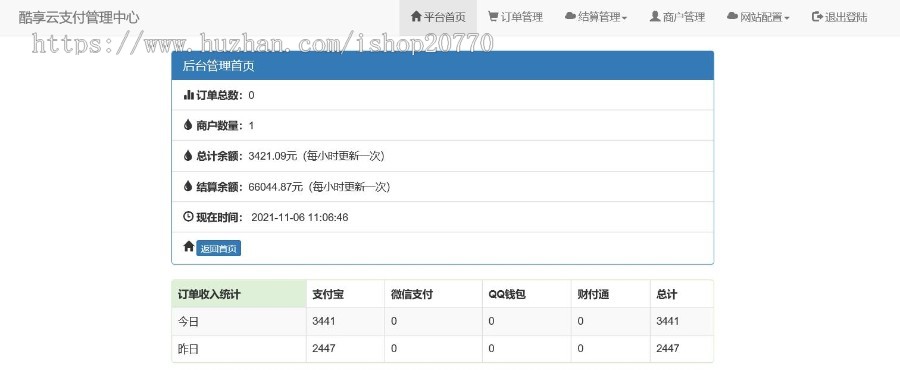Screen dimensions: 900x370
Task: Click the 昨日 row label
Action: [x=188, y=349]
